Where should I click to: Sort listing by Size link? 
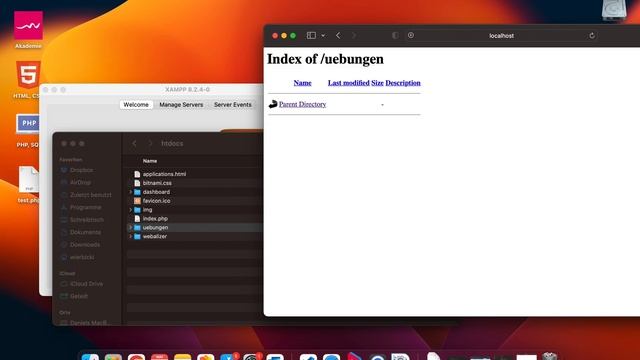(377, 83)
